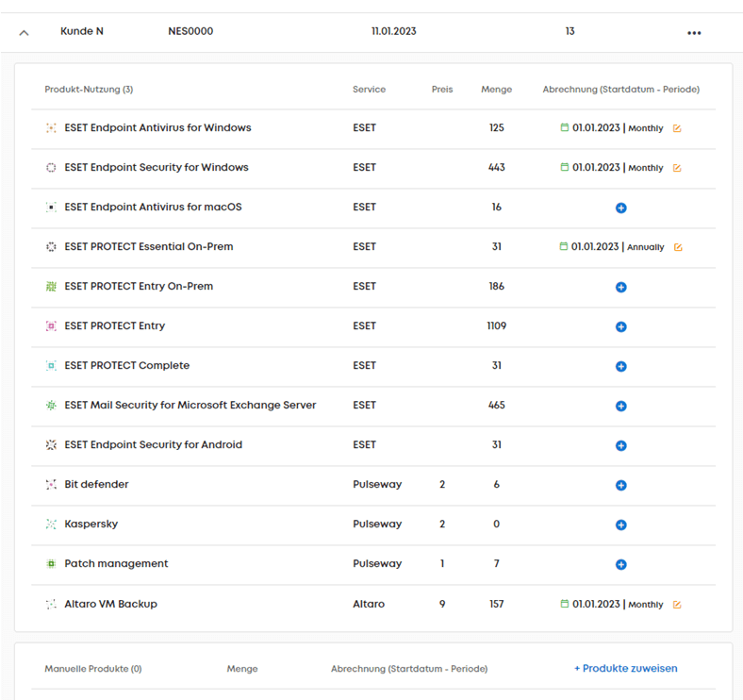This screenshot has width=743, height=700.
Task: Click the ESET PROTECT Complete product icon
Action: tap(51, 366)
